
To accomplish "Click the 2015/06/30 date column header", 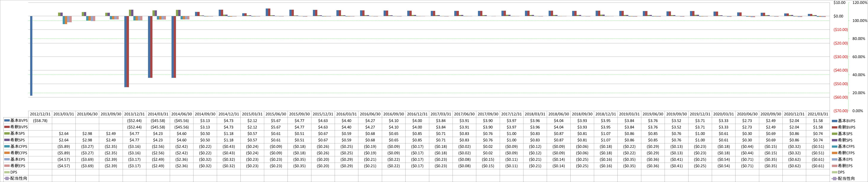I will [x=276, y=114].
